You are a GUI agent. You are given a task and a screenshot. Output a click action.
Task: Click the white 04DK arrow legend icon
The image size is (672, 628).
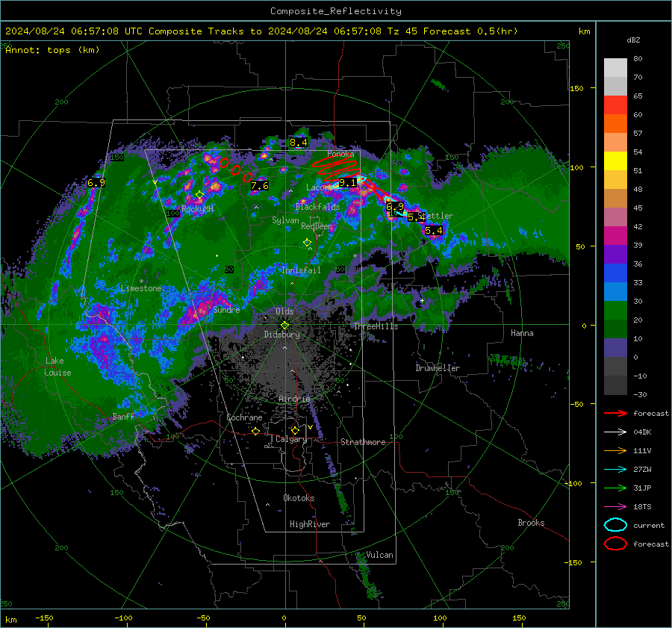[x=615, y=432]
